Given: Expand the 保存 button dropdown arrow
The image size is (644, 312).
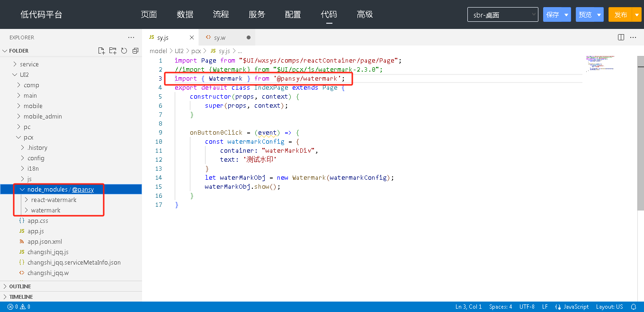Looking at the screenshot, I should [566, 15].
